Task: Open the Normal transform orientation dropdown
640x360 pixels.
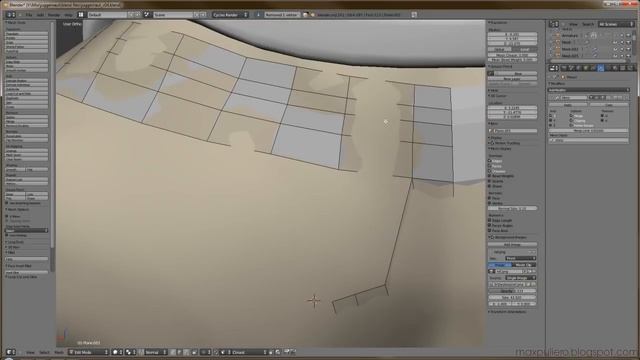Action: coord(156,352)
